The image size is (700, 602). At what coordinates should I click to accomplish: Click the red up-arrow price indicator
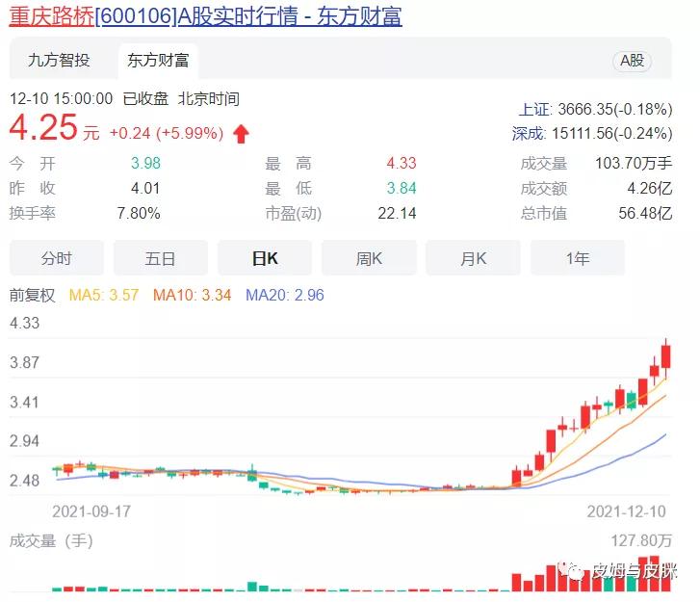[241, 134]
